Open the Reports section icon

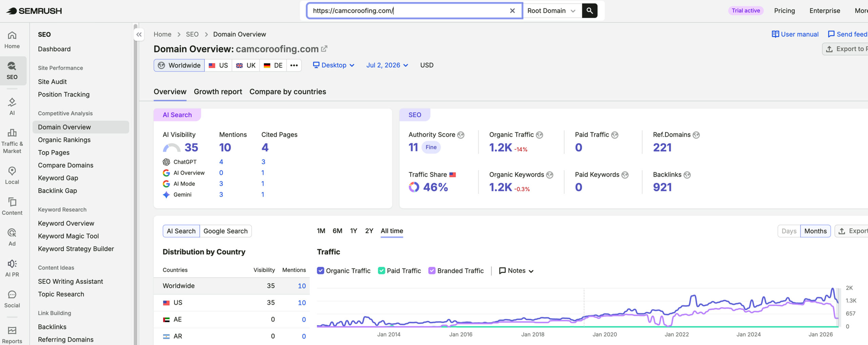pos(12,335)
